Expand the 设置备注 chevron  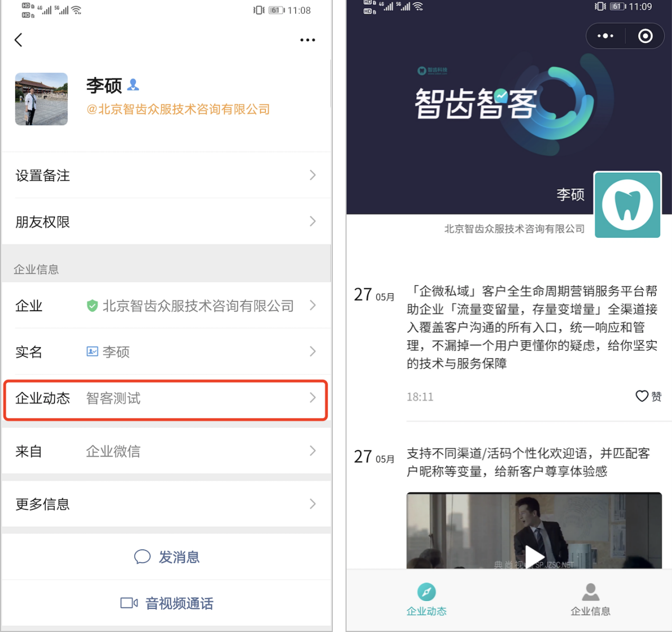coord(313,175)
